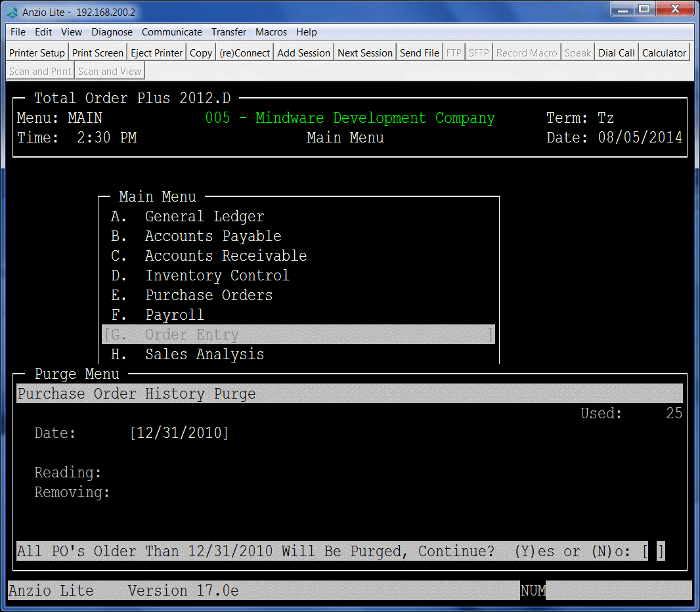The height and width of the screenshot is (612, 700).
Task: Switch with the Next Session button
Action: [x=365, y=53]
